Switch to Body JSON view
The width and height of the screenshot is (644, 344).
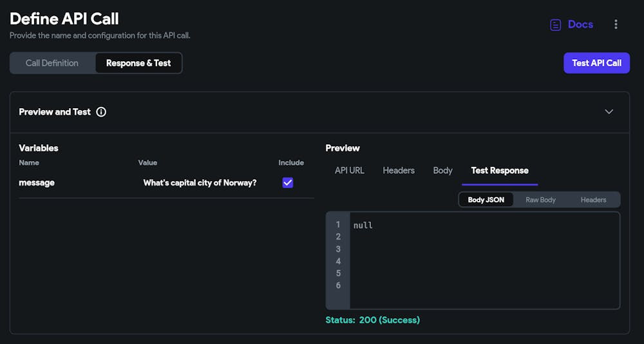486,200
